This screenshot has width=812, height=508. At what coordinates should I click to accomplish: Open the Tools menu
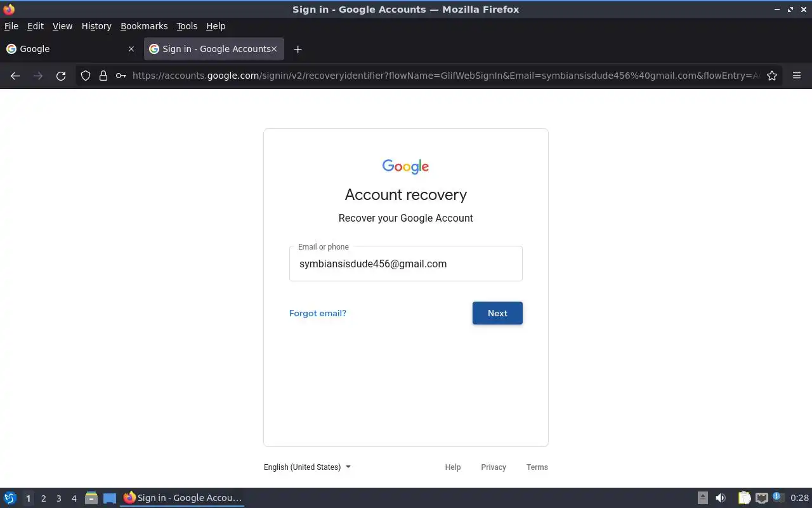[x=187, y=26]
